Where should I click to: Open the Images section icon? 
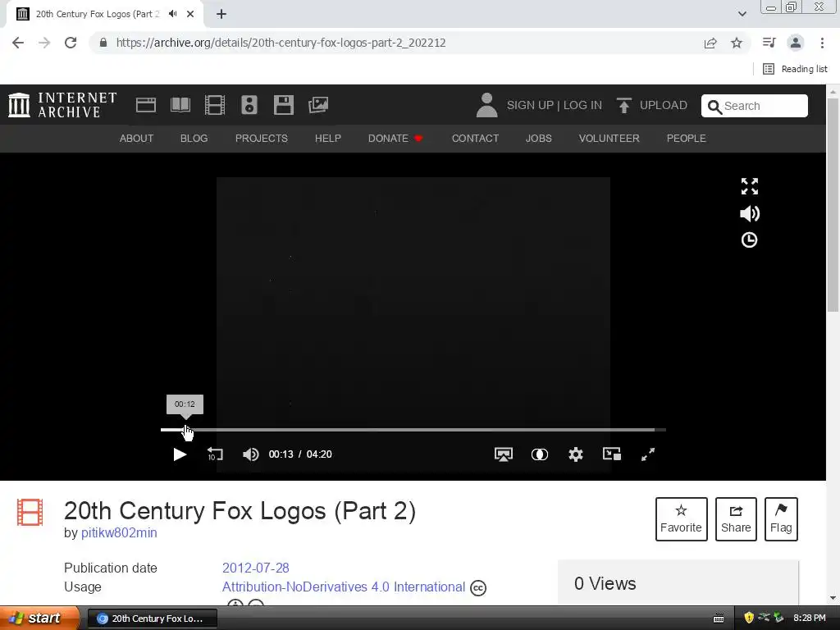pos(318,105)
